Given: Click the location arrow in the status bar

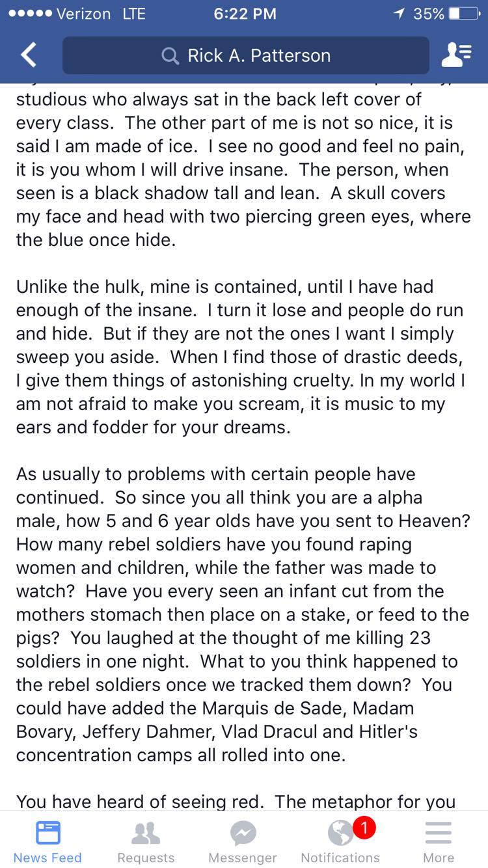Looking at the screenshot, I should click(x=398, y=14).
